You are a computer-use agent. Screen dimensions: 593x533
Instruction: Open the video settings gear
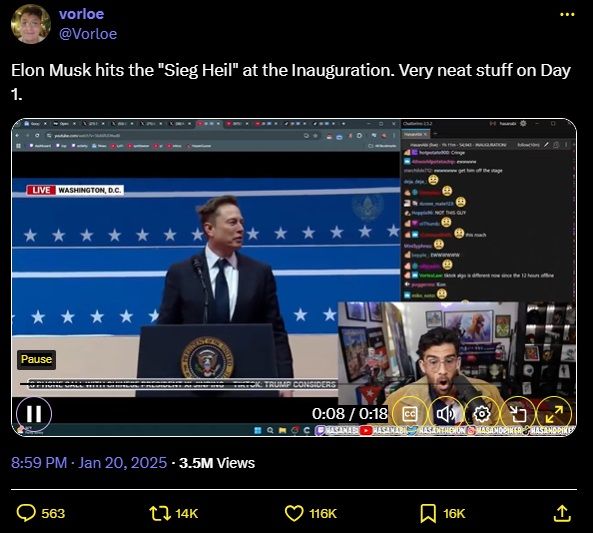[x=482, y=414]
